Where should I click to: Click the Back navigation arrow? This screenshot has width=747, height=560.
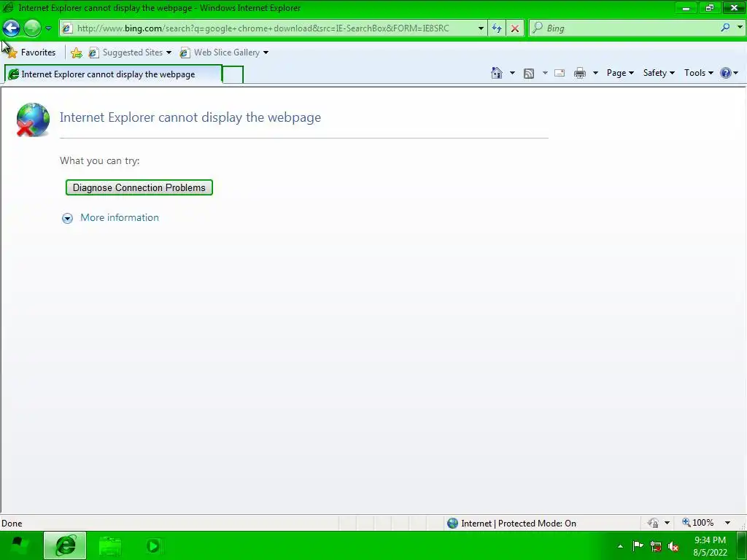(x=11, y=28)
